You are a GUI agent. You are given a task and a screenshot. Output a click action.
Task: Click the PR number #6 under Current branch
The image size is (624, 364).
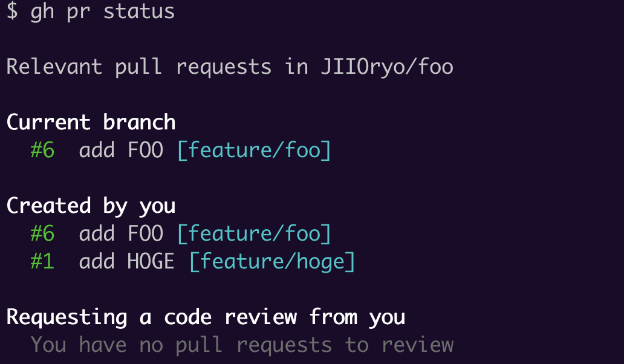point(42,149)
